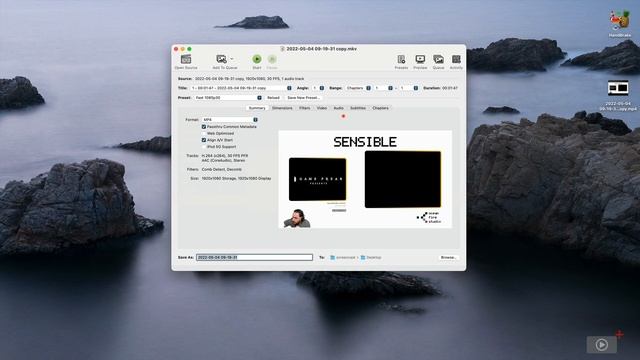Switch to the Filters tab

[x=304, y=108]
